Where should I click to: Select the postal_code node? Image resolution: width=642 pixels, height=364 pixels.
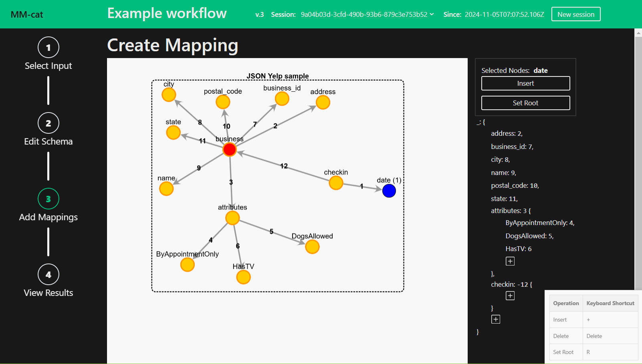pyautogui.click(x=223, y=102)
